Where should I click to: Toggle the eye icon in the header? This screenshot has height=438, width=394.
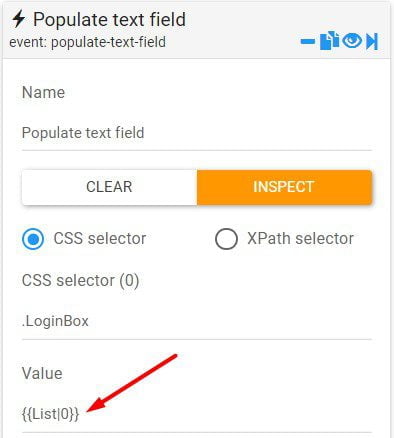tap(352, 41)
